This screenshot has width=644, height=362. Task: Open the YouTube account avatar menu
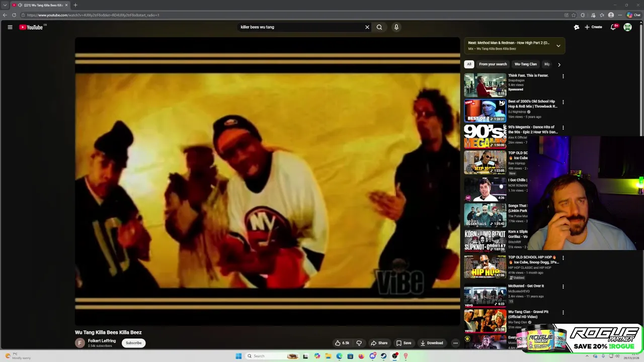(x=628, y=27)
